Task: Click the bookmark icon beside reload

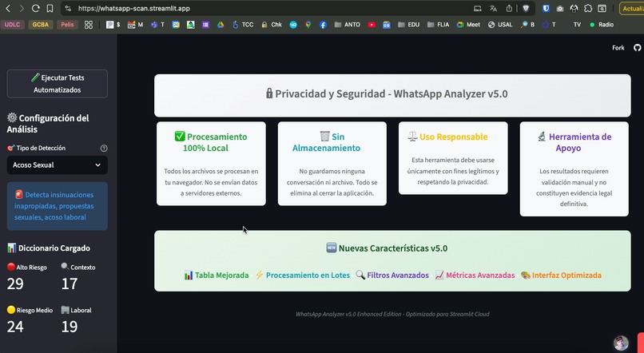Action: point(50,8)
